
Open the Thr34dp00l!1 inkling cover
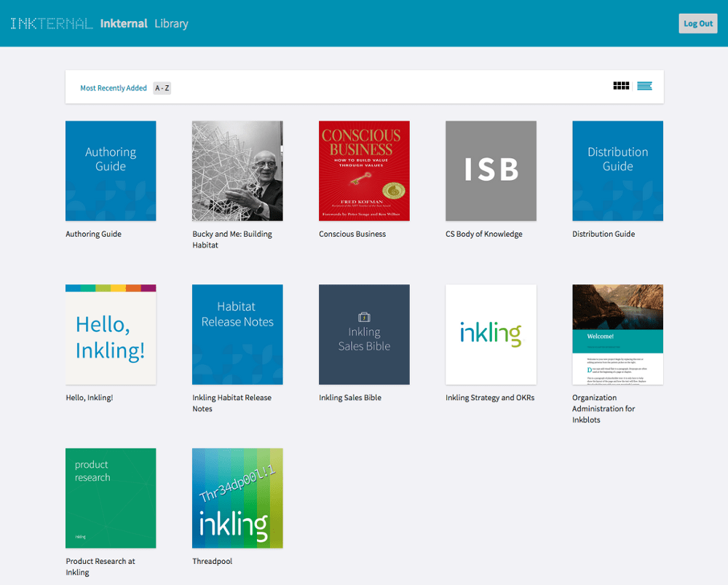[x=237, y=498]
